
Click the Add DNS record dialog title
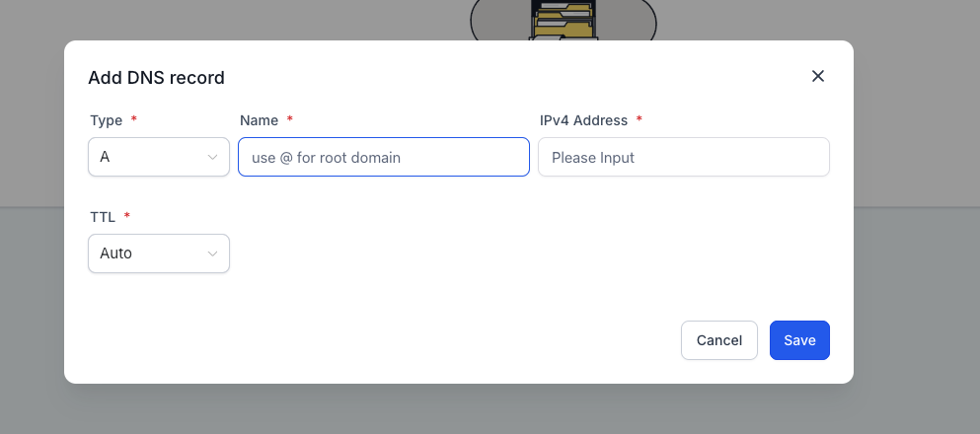click(156, 78)
